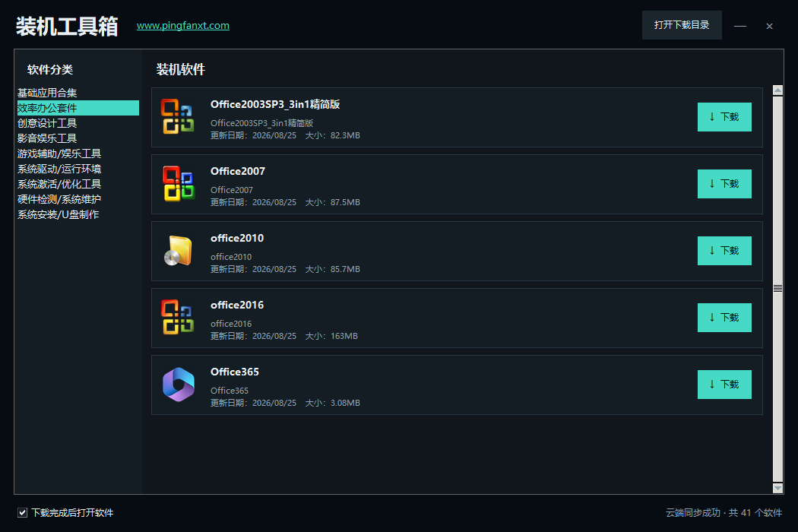The image size is (798, 532).
Task: Click the scrollbar up arrow
Action: pyautogui.click(x=777, y=90)
